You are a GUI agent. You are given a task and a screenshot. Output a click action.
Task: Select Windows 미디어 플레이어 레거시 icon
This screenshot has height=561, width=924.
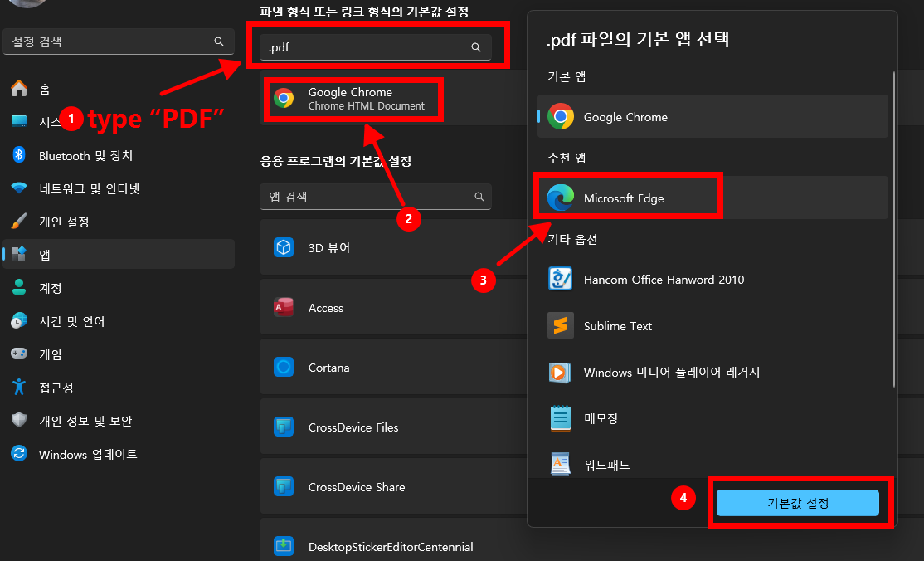(561, 373)
